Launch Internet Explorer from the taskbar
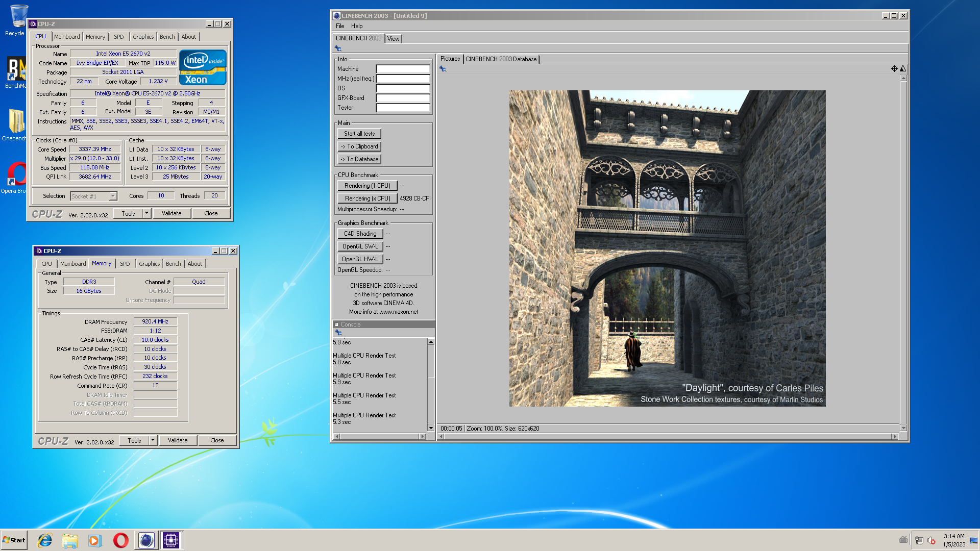This screenshot has width=980, height=551. pyautogui.click(x=45, y=540)
